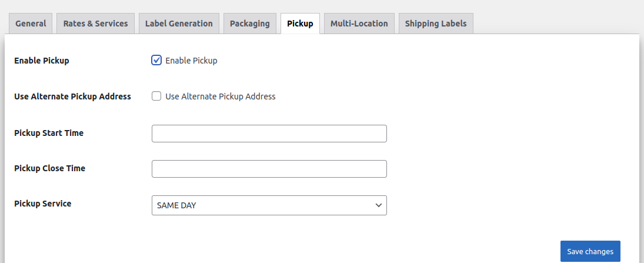Click the chevron arrow of Pickup Service select
This screenshot has width=644, height=263.
pos(378,205)
